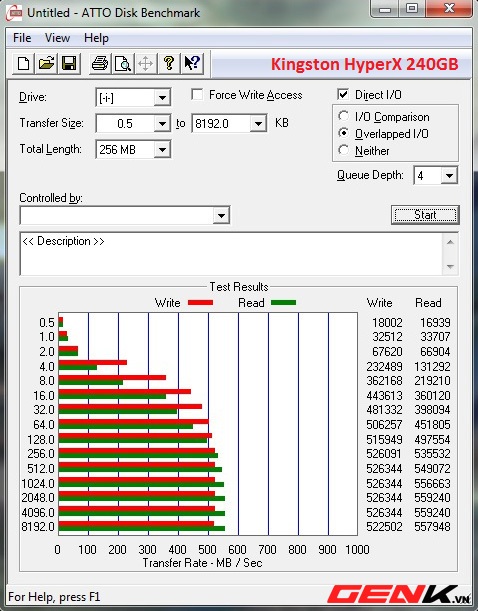Click the greyed move arrows icon
Image resolution: width=478 pixels, height=611 pixels.
(x=146, y=63)
